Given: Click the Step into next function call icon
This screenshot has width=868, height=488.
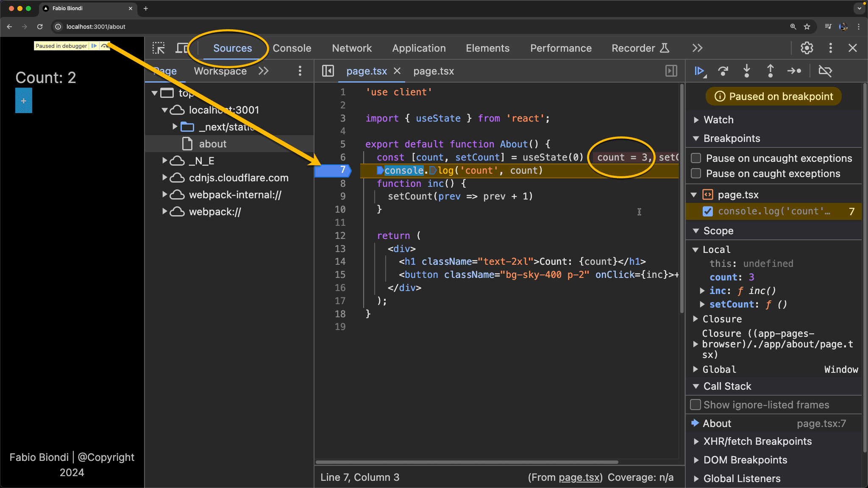Looking at the screenshot, I should pos(748,71).
